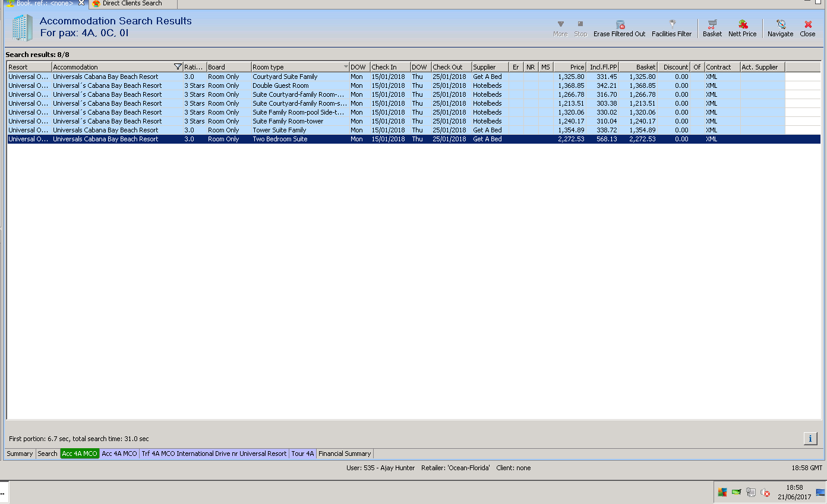Image resolution: width=827 pixels, height=504 pixels.
Task: Click the Stop search icon
Action: coord(580,24)
